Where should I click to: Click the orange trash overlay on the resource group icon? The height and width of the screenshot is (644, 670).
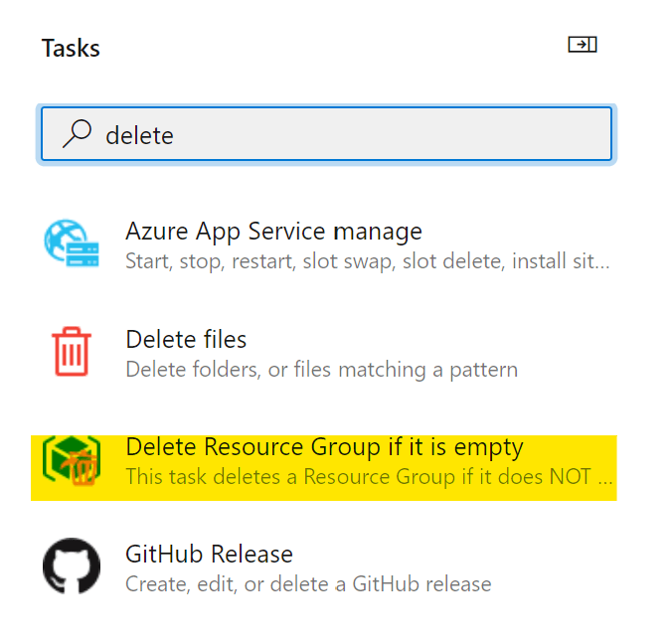(x=84, y=468)
